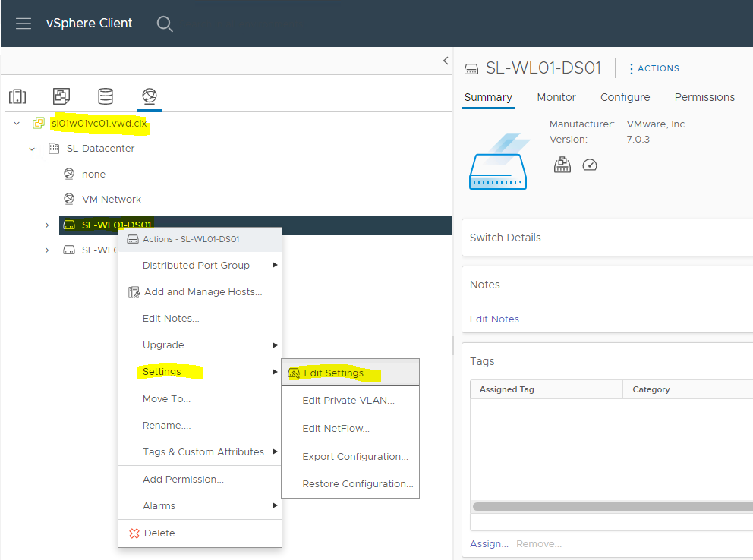This screenshot has height=560, width=753.
Task: Select Restore Configuration option
Action: 350,483
